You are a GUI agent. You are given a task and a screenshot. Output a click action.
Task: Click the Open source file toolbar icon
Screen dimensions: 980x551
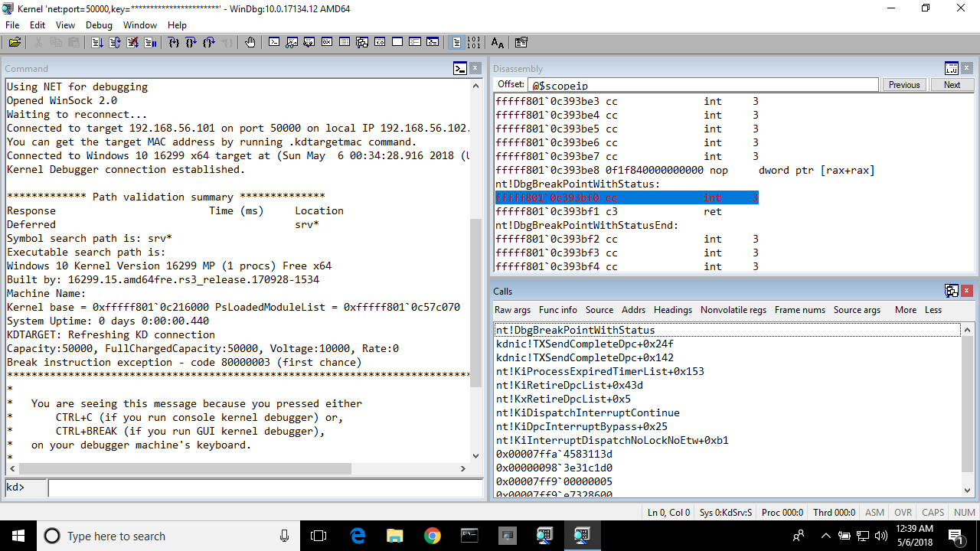[x=15, y=42]
